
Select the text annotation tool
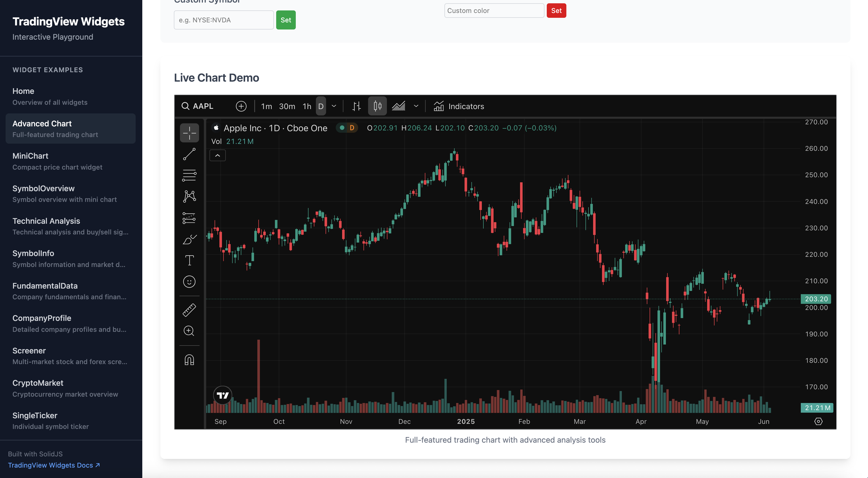click(x=189, y=260)
